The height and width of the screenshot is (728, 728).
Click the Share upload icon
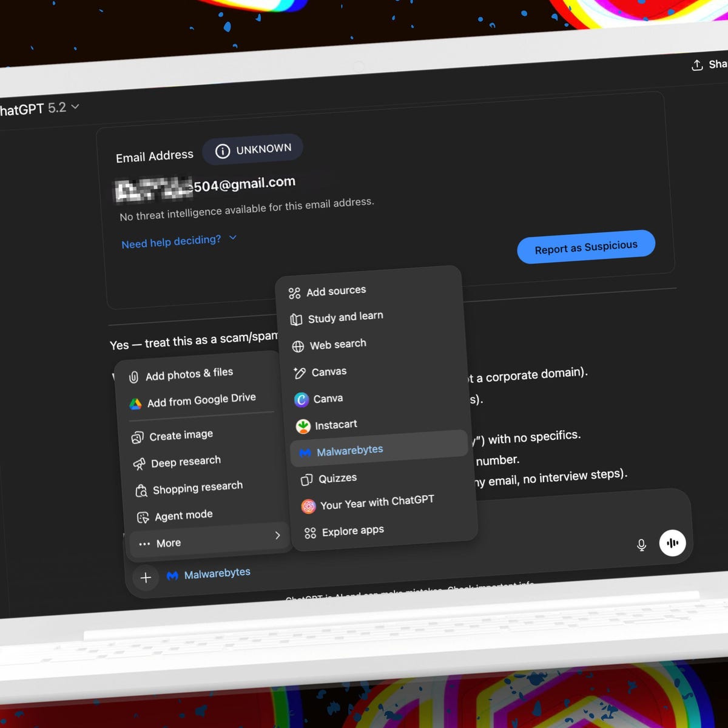[x=698, y=65]
